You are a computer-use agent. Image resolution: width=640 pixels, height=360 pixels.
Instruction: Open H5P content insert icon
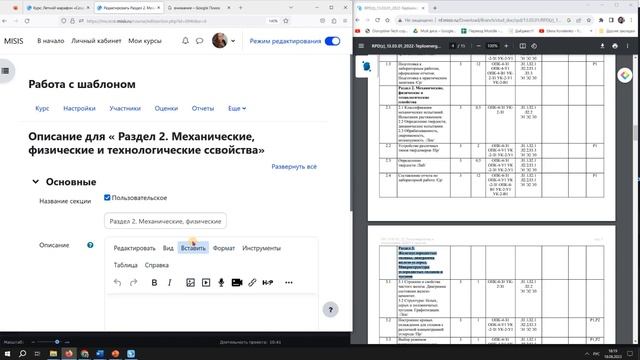(268, 282)
